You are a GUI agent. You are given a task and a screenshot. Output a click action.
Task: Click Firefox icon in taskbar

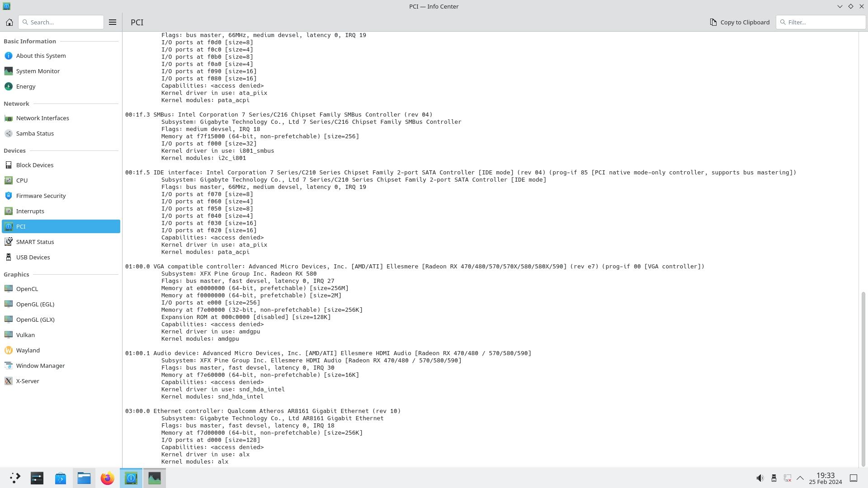pos(107,478)
